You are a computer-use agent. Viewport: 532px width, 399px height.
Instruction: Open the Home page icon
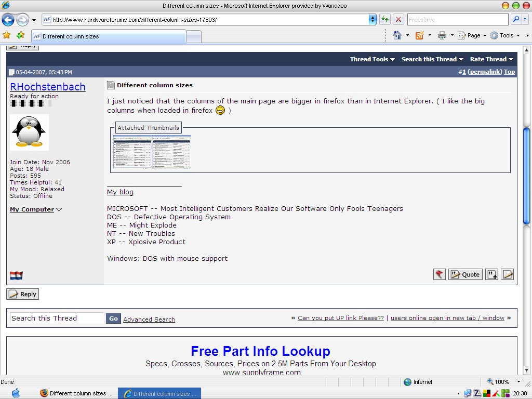(397, 35)
